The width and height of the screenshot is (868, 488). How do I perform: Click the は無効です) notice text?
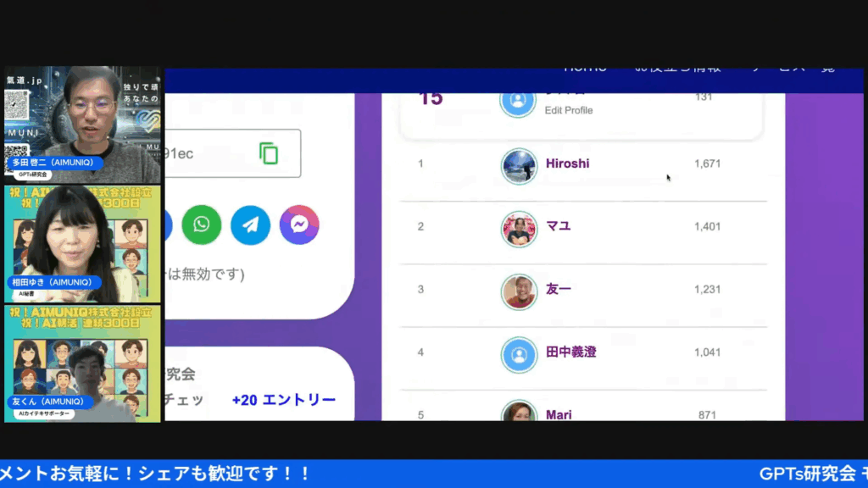(x=205, y=274)
